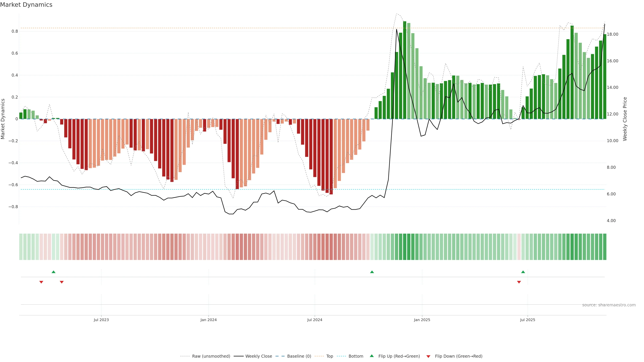Image resolution: width=644 pixels, height=362 pixels.
Task: Click the Flip Down red triangle legend icon
Action: [428, 356]
